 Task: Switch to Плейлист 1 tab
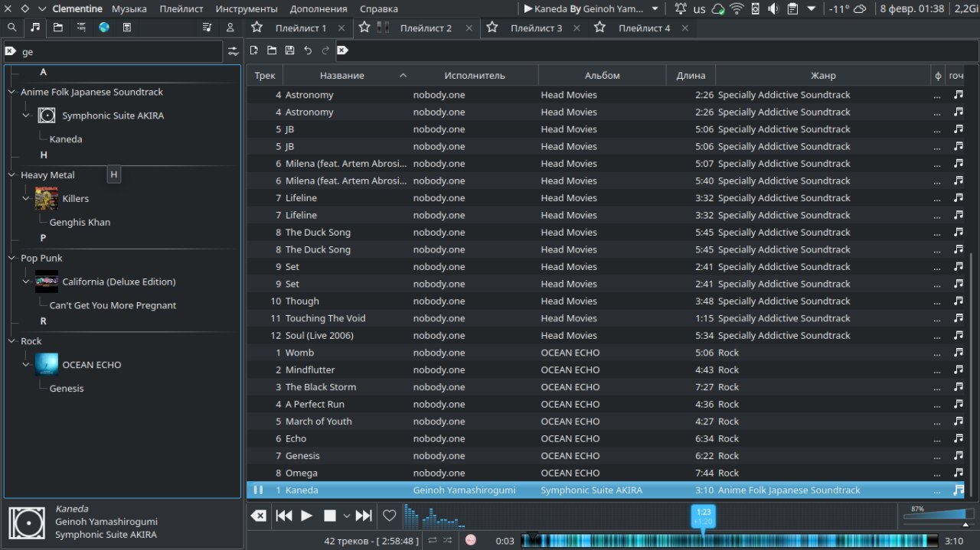point(300,28)
